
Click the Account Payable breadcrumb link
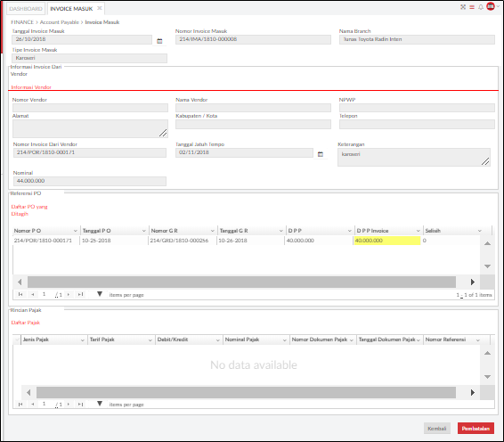pyautogui.click(x=60, y=22)
